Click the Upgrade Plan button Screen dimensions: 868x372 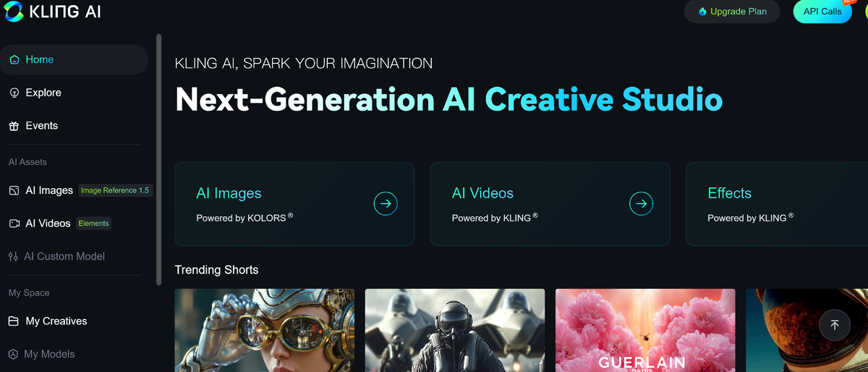tap(732, 12)
